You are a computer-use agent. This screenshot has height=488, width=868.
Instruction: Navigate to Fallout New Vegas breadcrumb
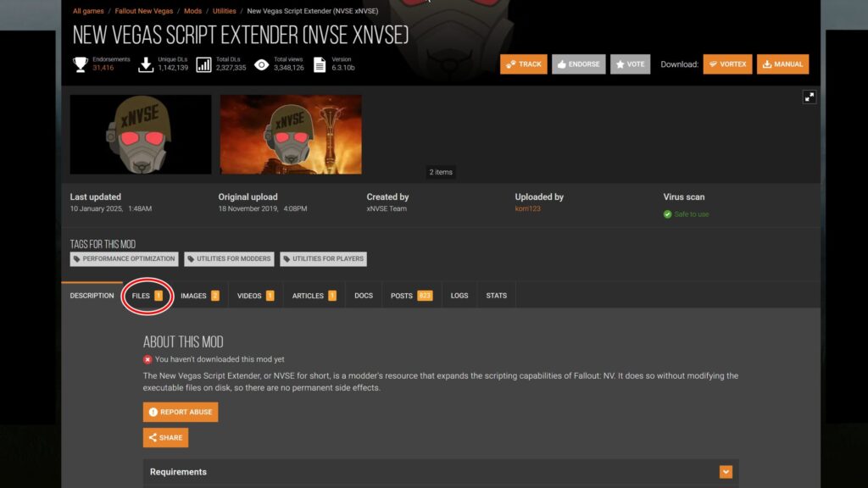(x=145, y=11)
